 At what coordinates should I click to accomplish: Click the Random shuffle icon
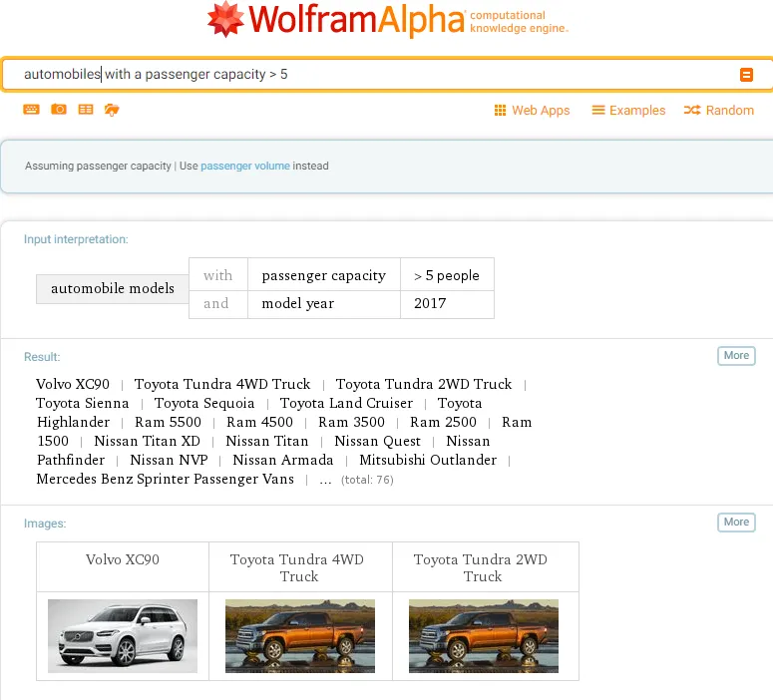click(691, 110)
